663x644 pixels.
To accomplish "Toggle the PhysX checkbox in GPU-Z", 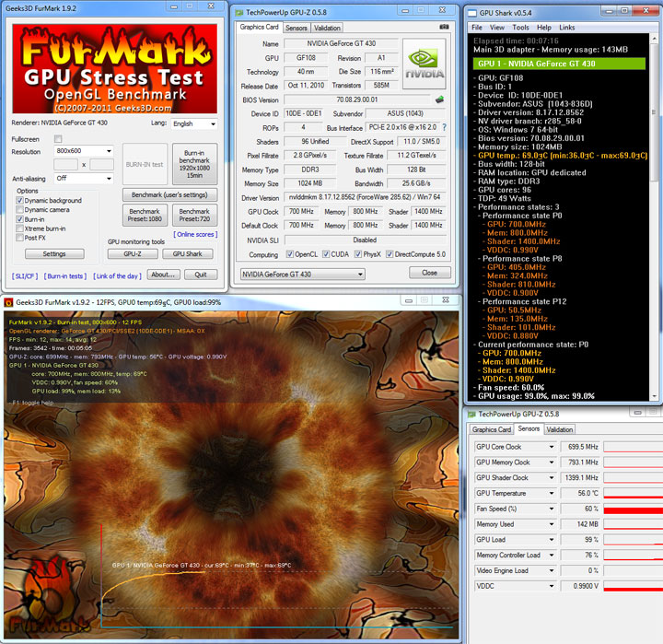I will tap(357, 254).
